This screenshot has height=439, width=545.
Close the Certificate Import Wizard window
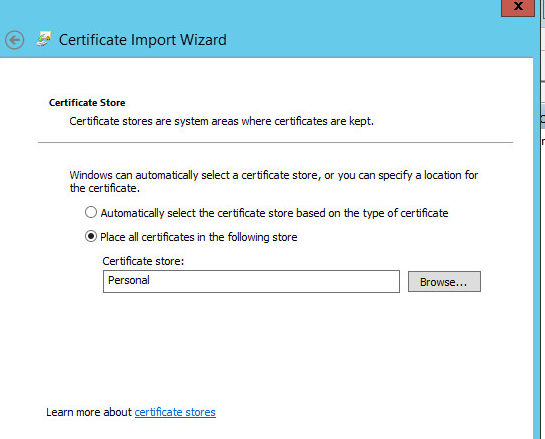click(x=518, y=7)
